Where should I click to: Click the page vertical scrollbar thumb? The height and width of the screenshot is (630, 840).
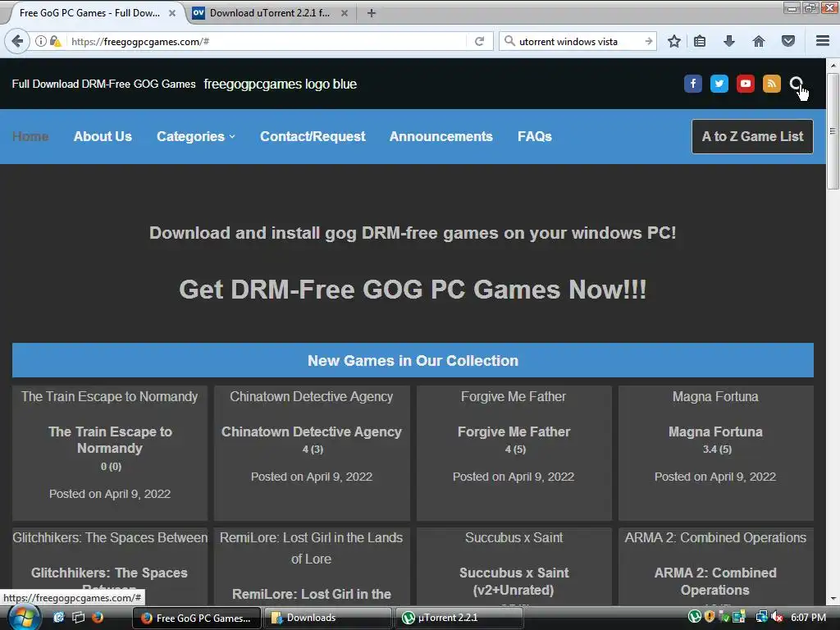point(832,131)
